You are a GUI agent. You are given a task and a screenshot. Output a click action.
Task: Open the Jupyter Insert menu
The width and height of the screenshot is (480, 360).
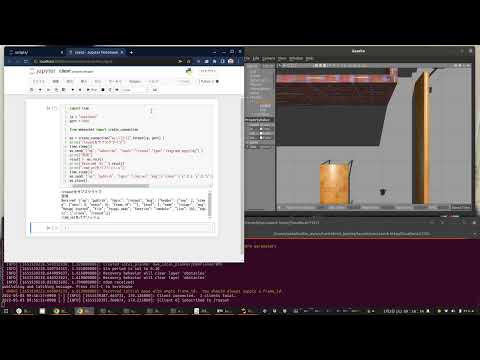[84, 81]
